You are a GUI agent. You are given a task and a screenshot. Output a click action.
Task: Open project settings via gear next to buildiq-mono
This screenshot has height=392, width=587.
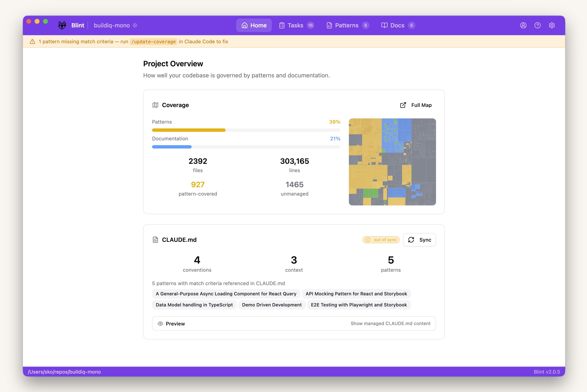[x=135, y=25]
